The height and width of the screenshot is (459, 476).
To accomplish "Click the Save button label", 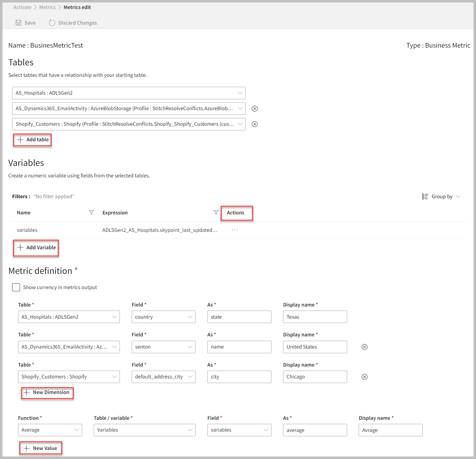I will coord(30,23).
